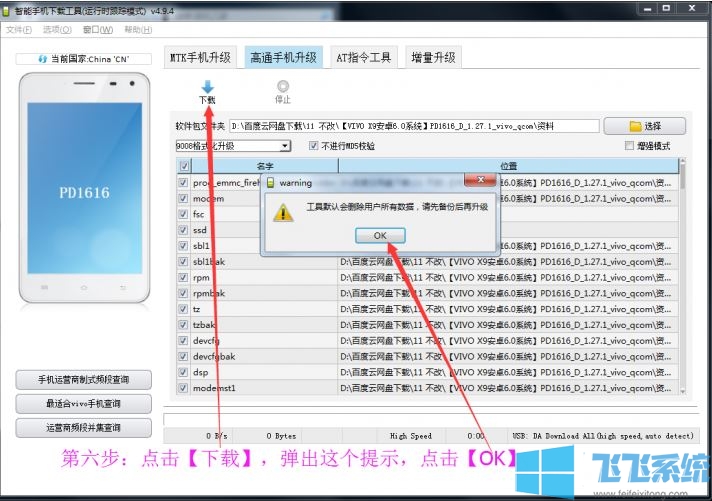This screenshot has height=501, width=712.
Task: Click the app icon in the title bar
Action: (6, 10)
